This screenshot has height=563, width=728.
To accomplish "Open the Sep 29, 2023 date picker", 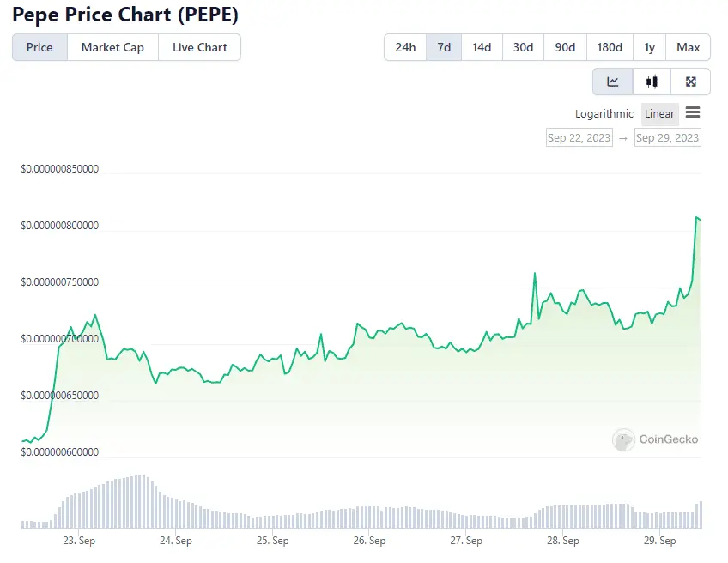I will point(668,137).
